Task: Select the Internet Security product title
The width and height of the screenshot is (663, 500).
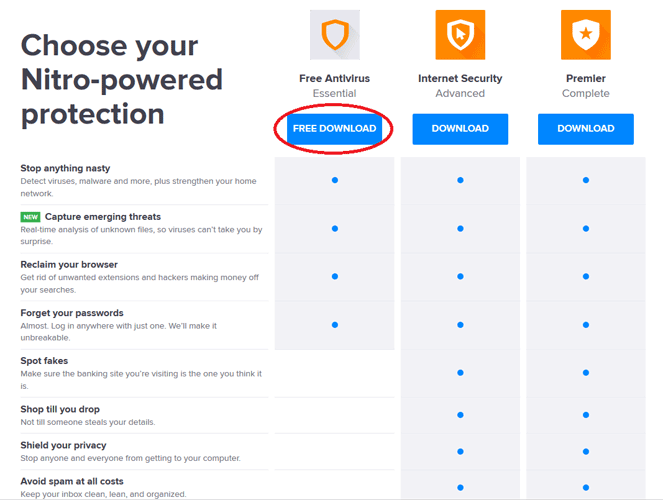Action: 460,79
